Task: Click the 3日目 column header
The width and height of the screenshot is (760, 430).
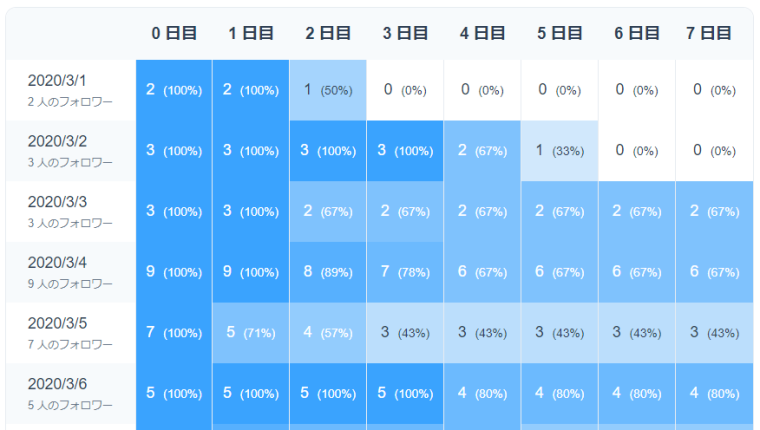Action: (x=405, y=33)
